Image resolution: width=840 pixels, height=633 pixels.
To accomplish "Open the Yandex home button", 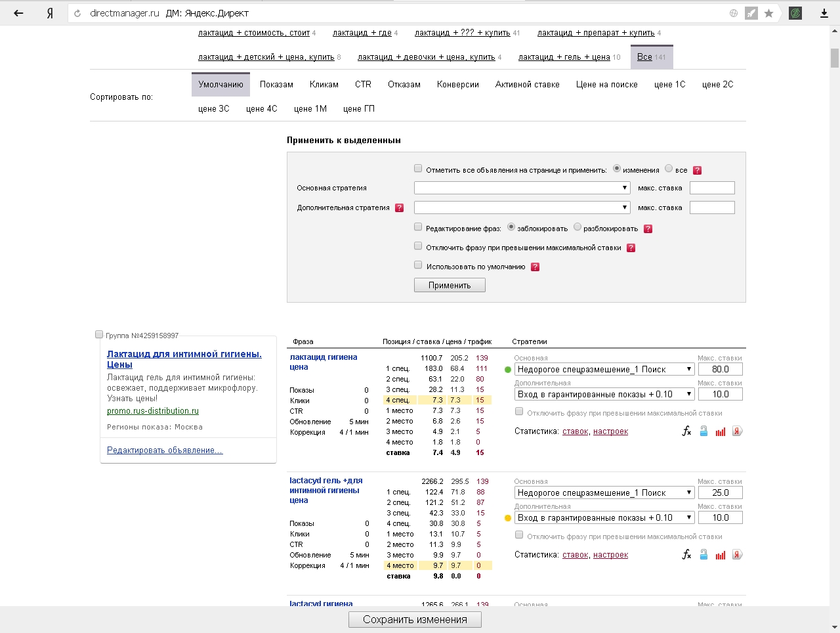I will tap(50, 13).
